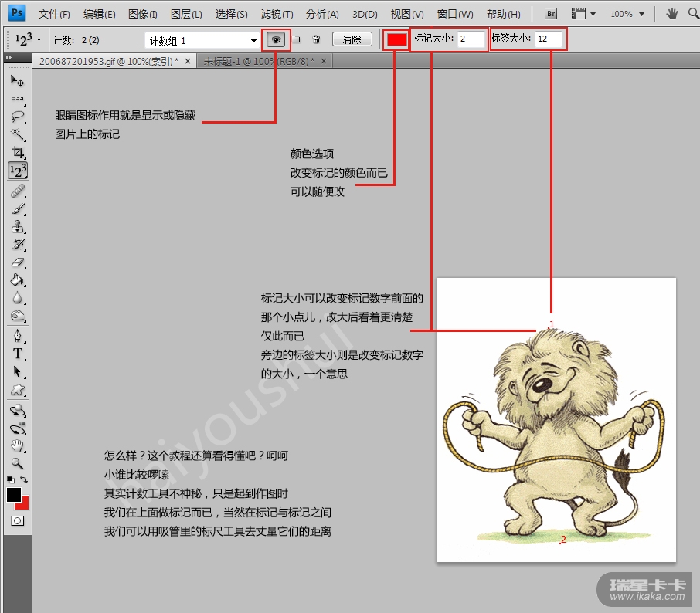Open the 选择(S) menu
The width and height of the screenshot is (700, 613).
pos(231,14)
